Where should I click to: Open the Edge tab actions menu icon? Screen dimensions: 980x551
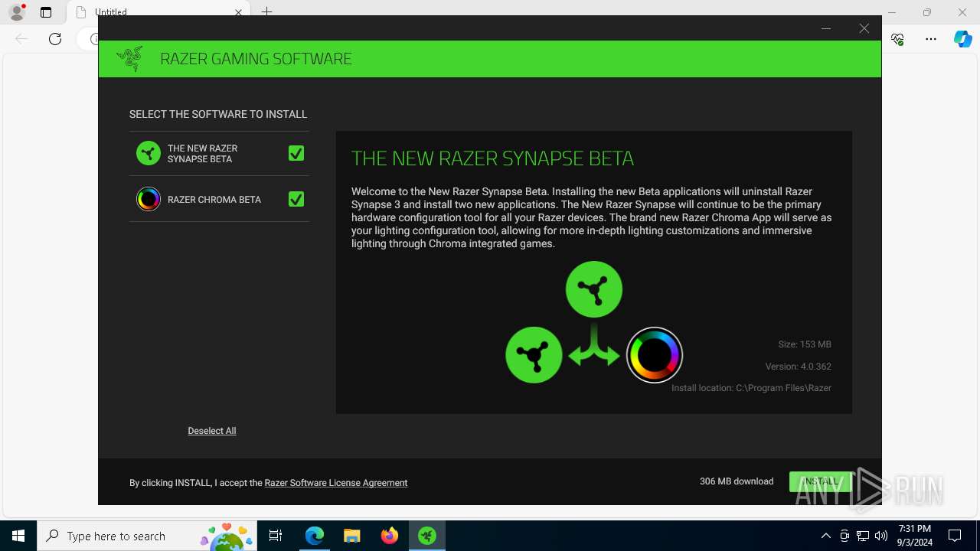click(46, 12)
